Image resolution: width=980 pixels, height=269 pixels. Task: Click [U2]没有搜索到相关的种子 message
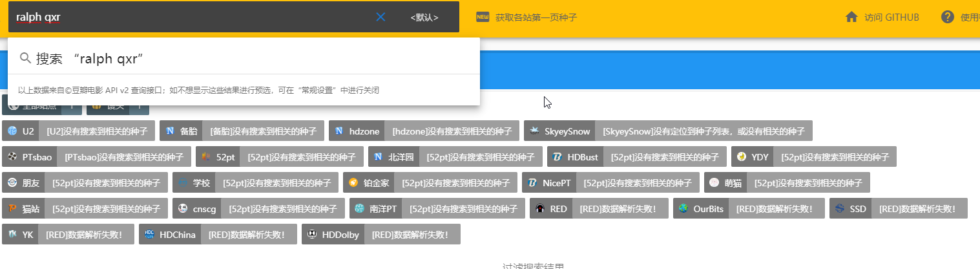pyautogui.click(x=98, y=131)
